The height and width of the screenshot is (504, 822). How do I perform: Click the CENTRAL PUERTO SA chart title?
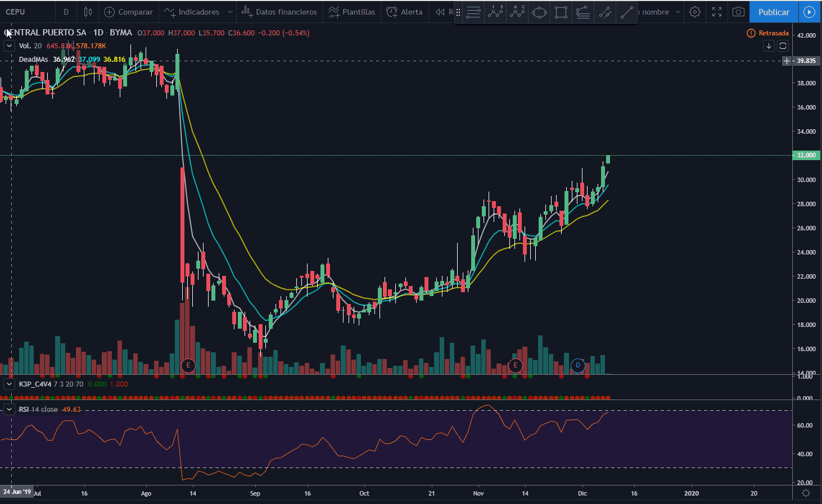tap(46, 33)
